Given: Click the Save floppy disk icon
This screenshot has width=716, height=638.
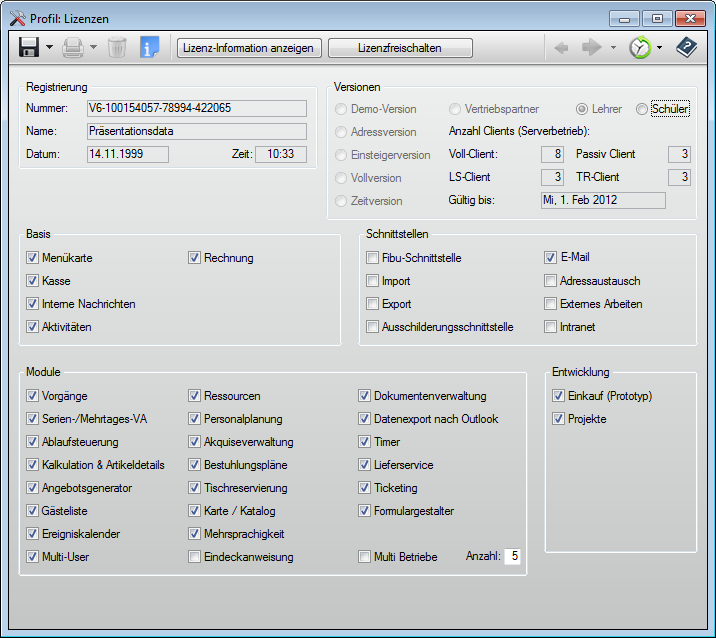Looking at the screenshot, I should [29, 47].
